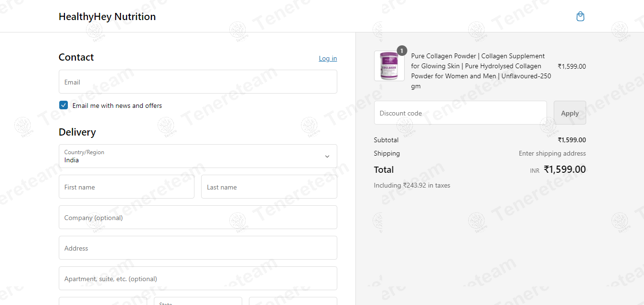Image resolution: width=644 pixels, height=305 pixels.
Task: Focus the Email input field
Action: (197, 82)
